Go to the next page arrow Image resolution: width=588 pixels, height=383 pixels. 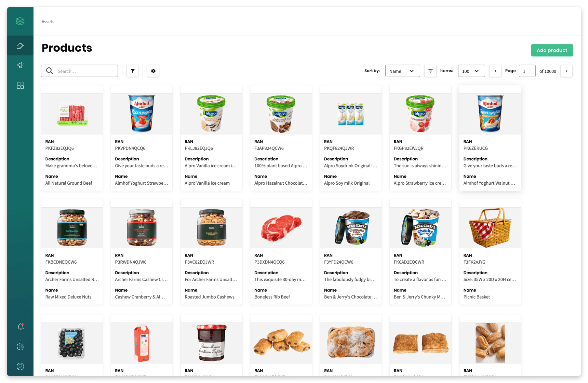tap(566, 71)
